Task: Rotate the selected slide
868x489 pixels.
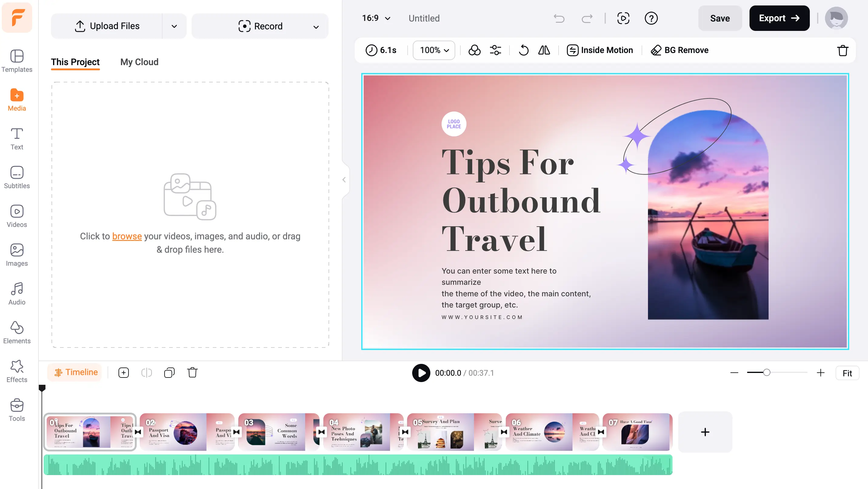Action: click(x=523, y=50)
